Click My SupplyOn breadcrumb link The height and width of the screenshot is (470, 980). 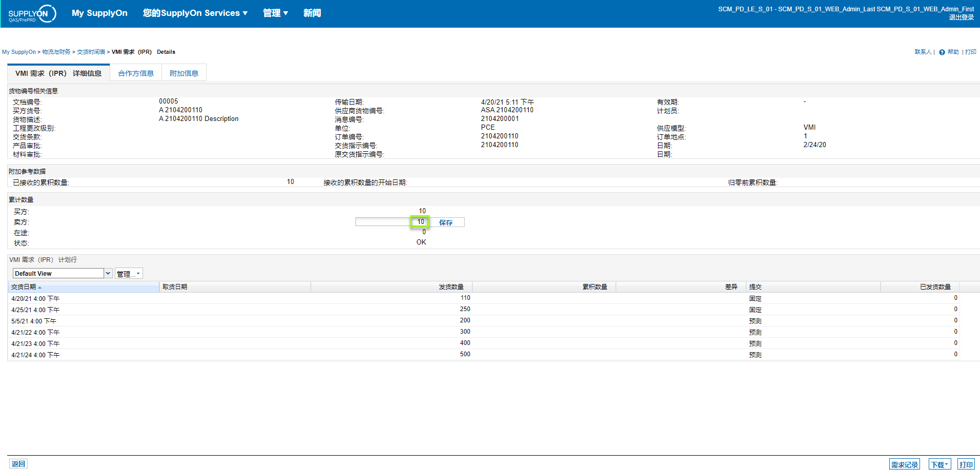point(19,52)
